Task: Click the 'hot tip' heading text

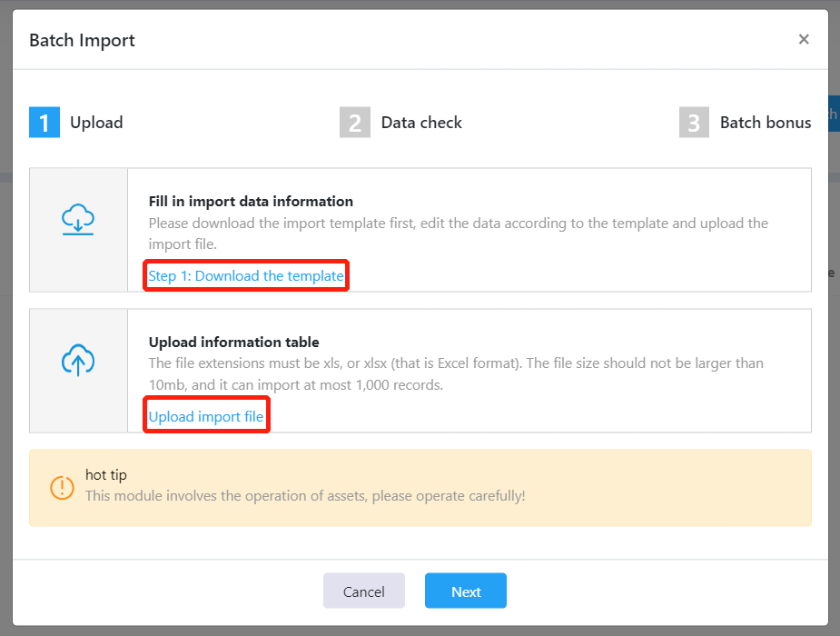Action: pyautogui.click(x=106, y=474)
